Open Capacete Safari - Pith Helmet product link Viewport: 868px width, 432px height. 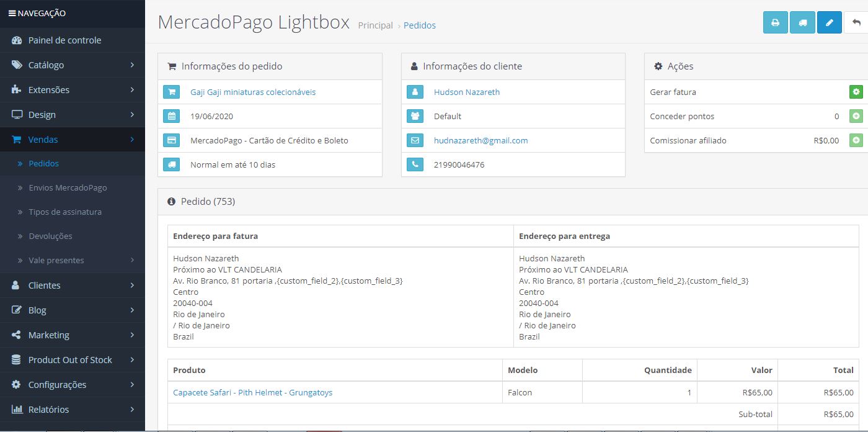pyautogui.click(x=253, y=392)
